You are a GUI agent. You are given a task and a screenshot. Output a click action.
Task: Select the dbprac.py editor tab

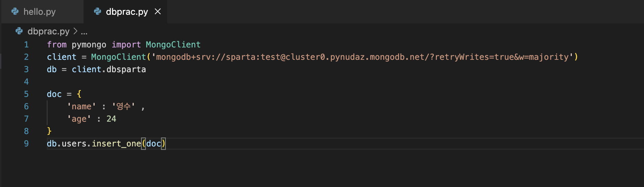[126, 12]
